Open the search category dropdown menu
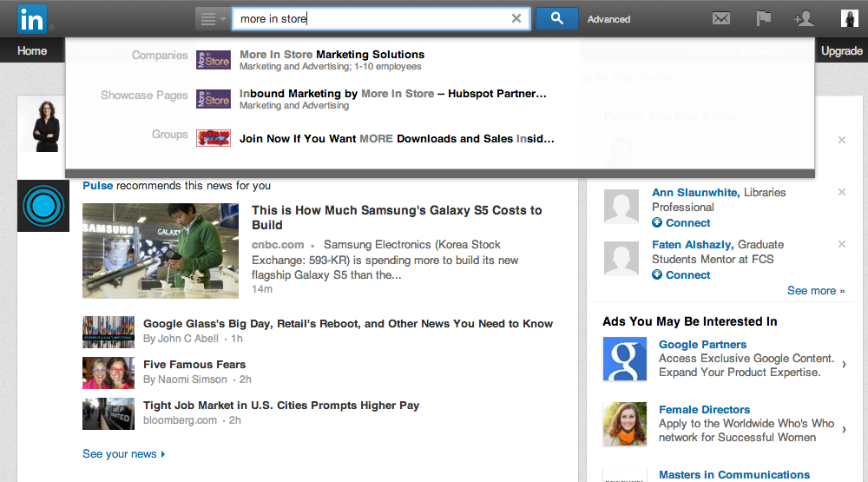This screenshot has width=868, height=482. (214, 19)
